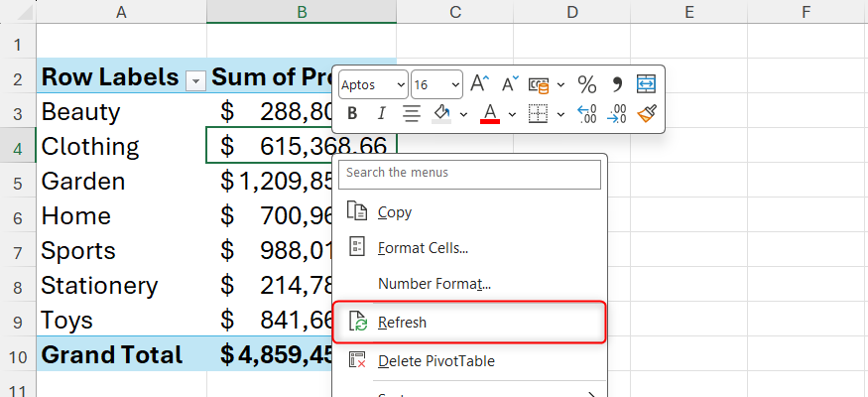Open the font size 16 dropdown

coord(455,84)
